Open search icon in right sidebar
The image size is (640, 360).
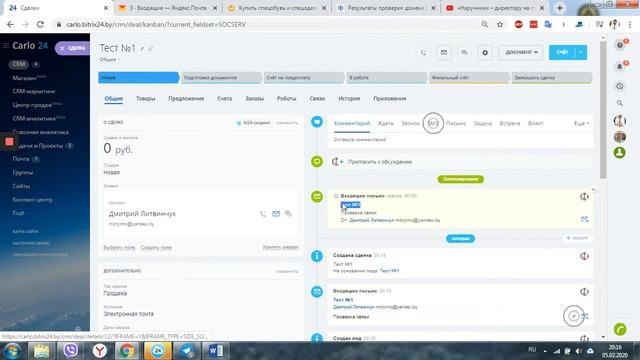pyautogui.click(x=620, y=103)
